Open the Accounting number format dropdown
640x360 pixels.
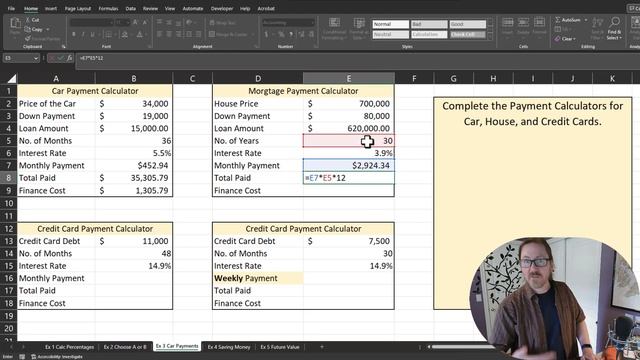pyautogui.click(x=312, y=23)
